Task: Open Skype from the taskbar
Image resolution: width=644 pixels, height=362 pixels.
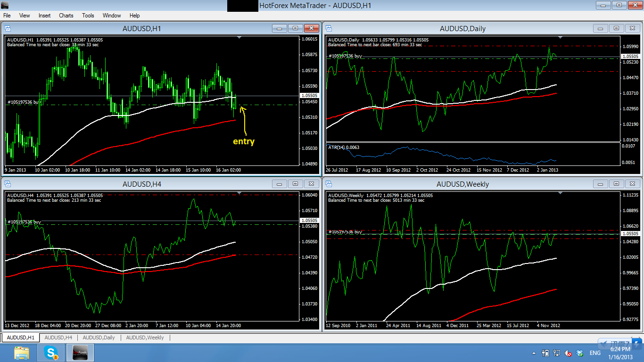Action: click(x=50, y=353)
